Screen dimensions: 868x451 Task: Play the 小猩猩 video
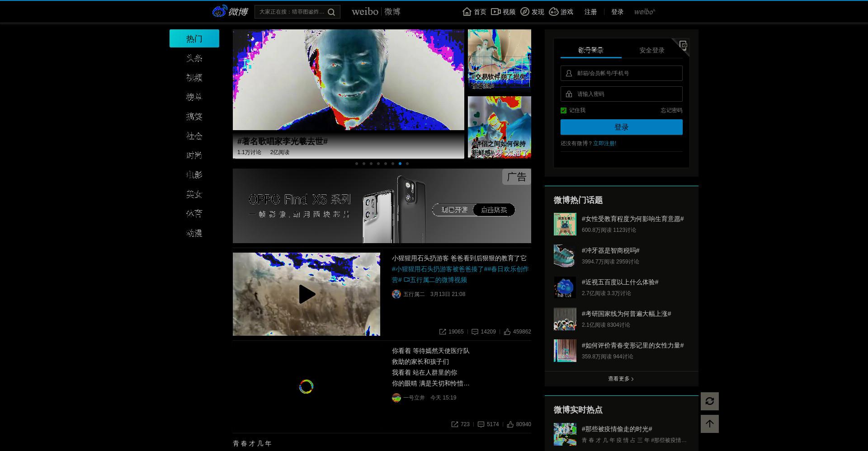pos(307,294)
